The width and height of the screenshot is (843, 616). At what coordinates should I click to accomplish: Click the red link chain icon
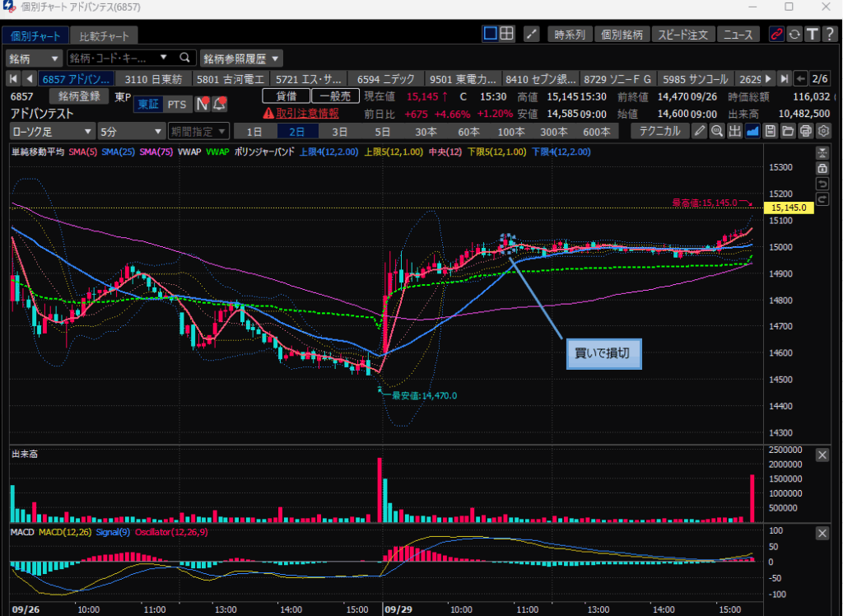pos(775,34)
